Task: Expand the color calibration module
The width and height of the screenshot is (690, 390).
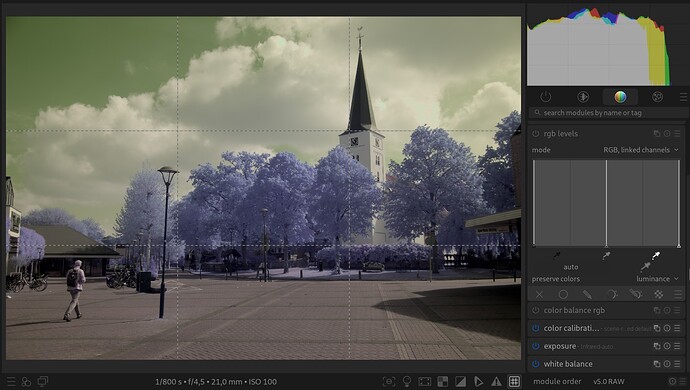Action: point(572,328)
